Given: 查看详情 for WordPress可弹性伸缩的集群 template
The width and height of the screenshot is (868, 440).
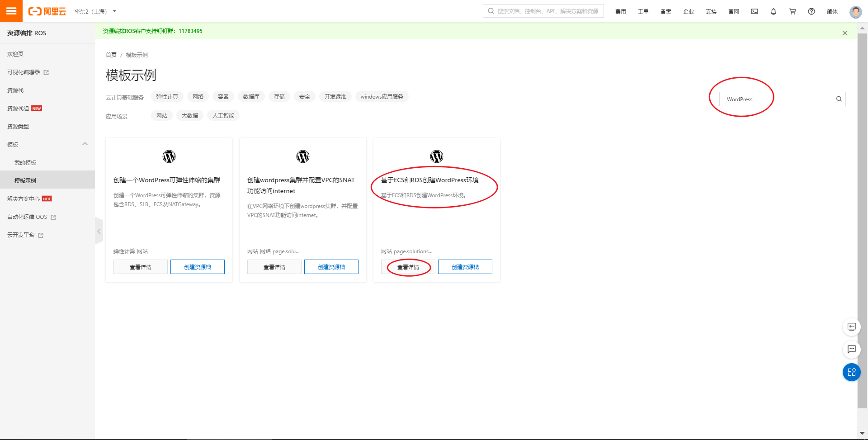Looking at the screenshot, I should pyautogui.click(x=141, y=267).
